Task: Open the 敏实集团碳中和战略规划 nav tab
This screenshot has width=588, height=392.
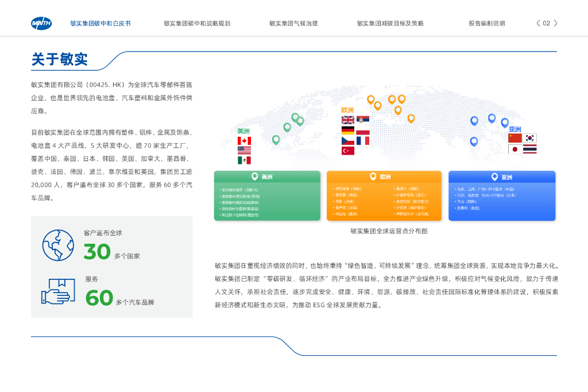Action: click(197, 24)
